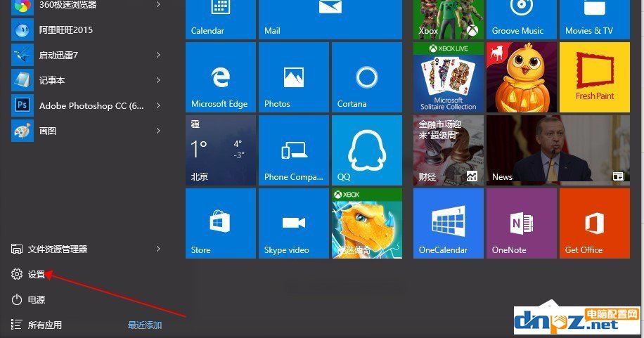Open Microsoft Solitaire Collection tile

coord(448,77)
